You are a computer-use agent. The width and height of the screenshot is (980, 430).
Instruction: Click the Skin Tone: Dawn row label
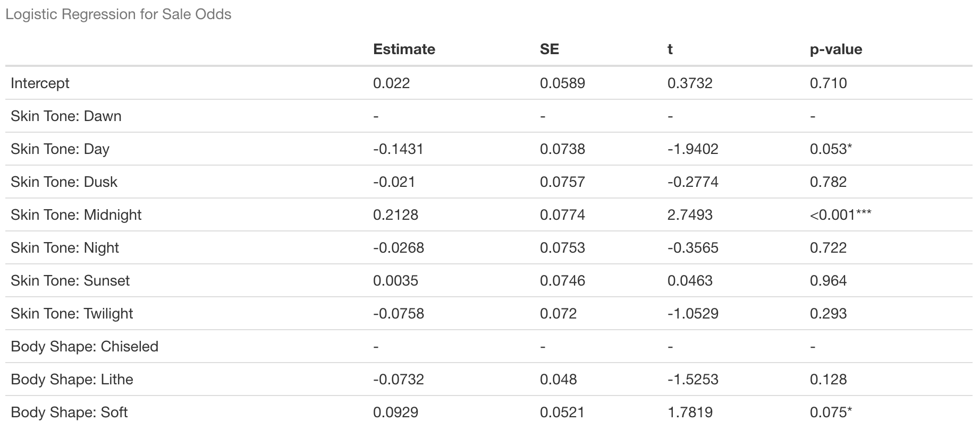pos(66,116)
